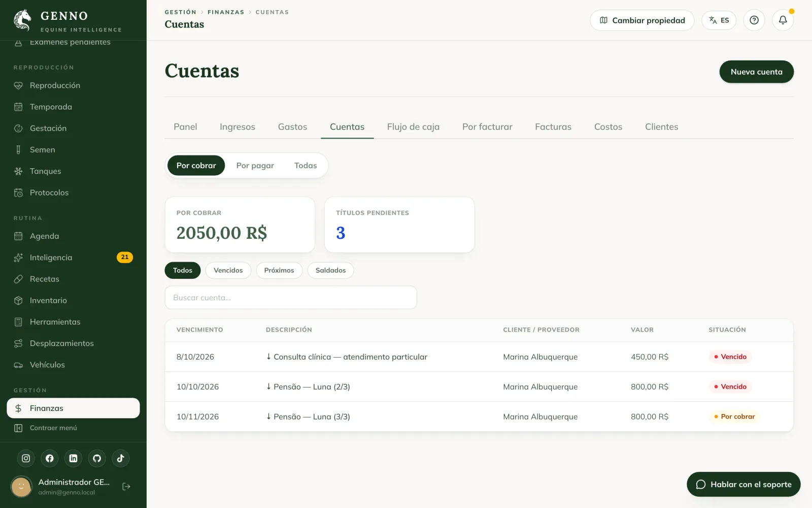Open the Consulta clínica account row
The height and width of the screenshot is (508, 812).
coord(479,357)
